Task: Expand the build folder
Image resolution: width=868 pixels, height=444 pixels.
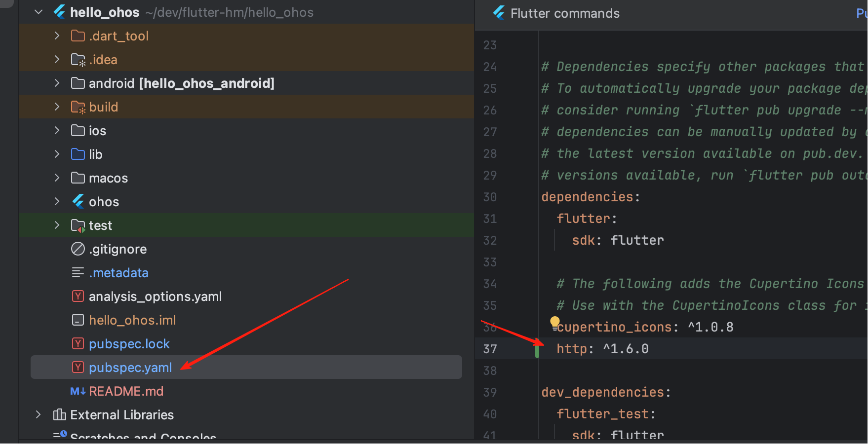Action: 57,107
